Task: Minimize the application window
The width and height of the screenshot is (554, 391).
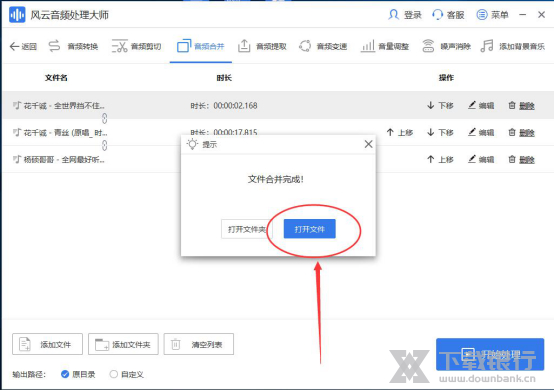Action: [x=523, y=15]
